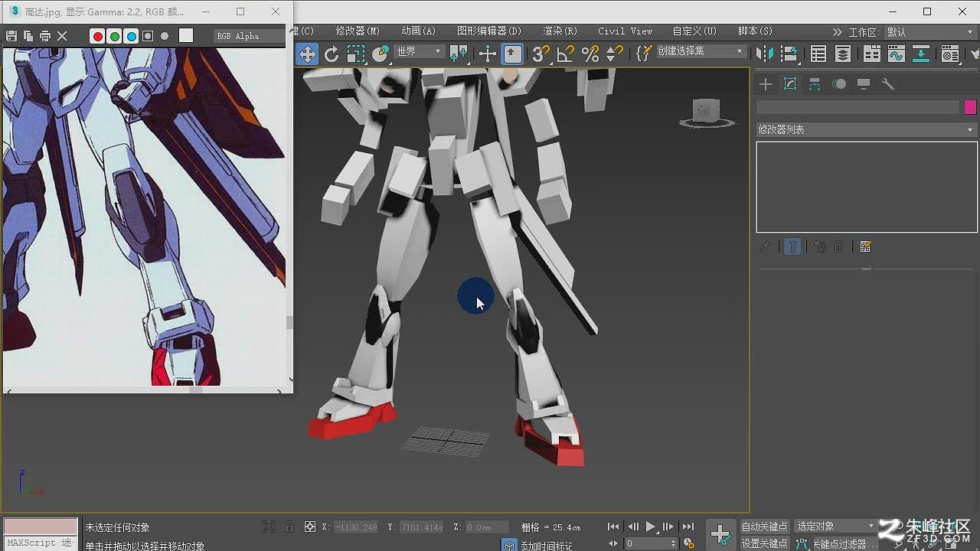Toggle spinner snap
This screenshot has width=980, height=551.
click(x=615, y=54)
